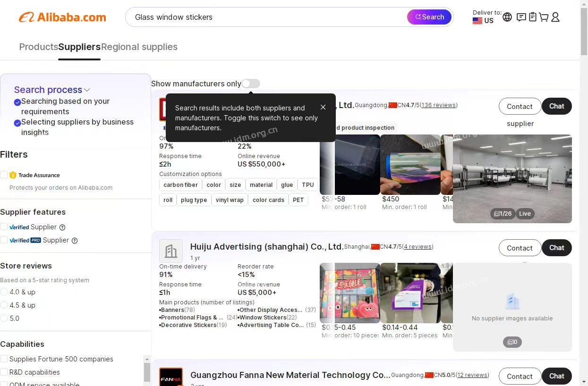588x386 pixels.
Task: Check the R&D capabilities checkbox
Action: [x=4, y=372]
